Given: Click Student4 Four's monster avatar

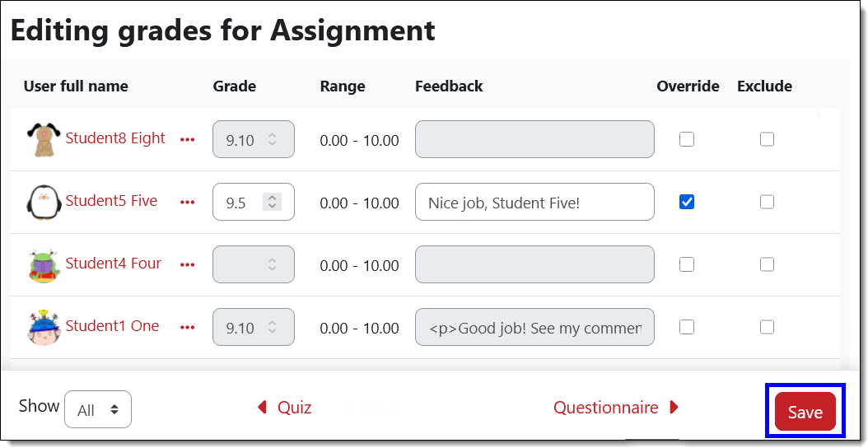Looking at the screenshot, I should pos(43,264).
